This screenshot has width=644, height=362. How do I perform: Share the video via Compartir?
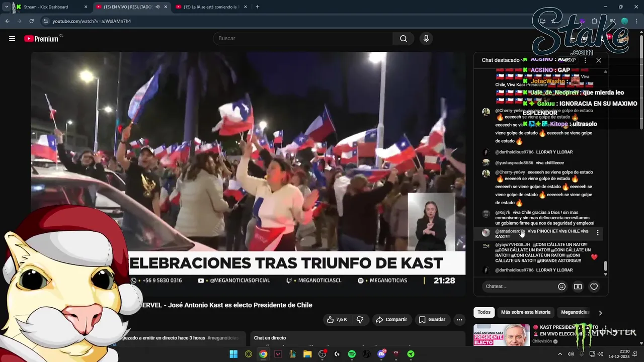click(x=392, y=320)
